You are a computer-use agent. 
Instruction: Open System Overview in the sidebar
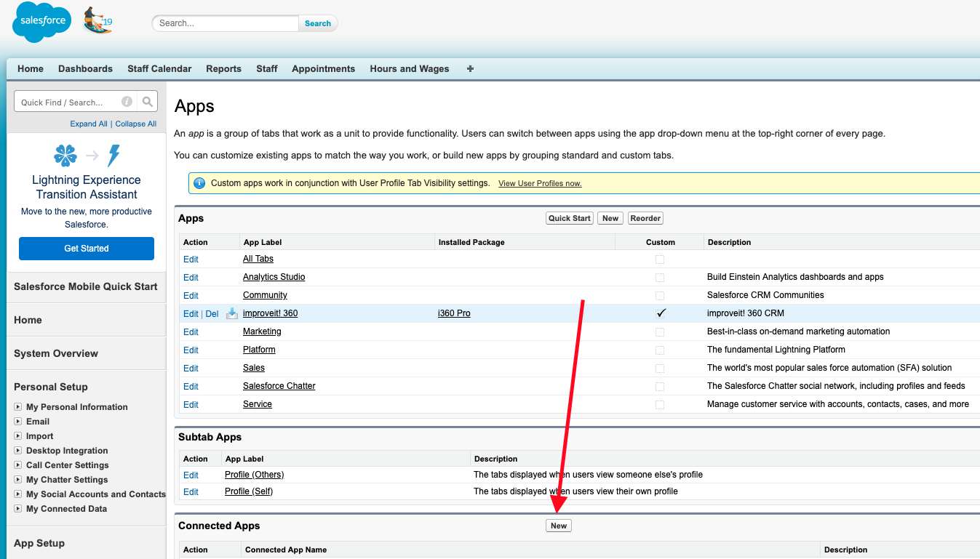56,353
